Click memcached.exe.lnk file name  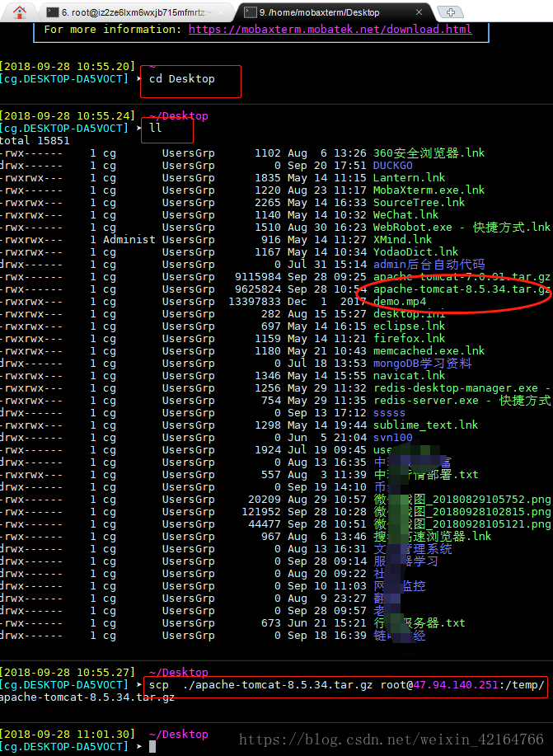click(429, 350)
